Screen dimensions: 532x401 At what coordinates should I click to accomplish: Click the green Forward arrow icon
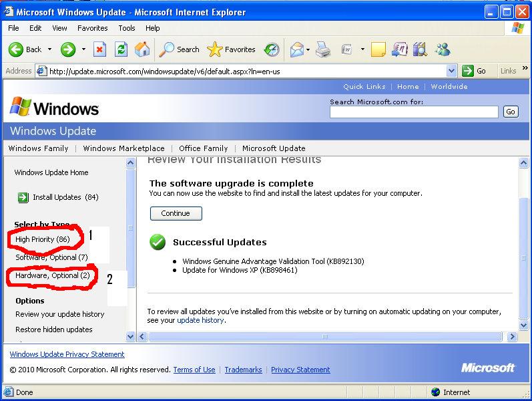(68, 49)
